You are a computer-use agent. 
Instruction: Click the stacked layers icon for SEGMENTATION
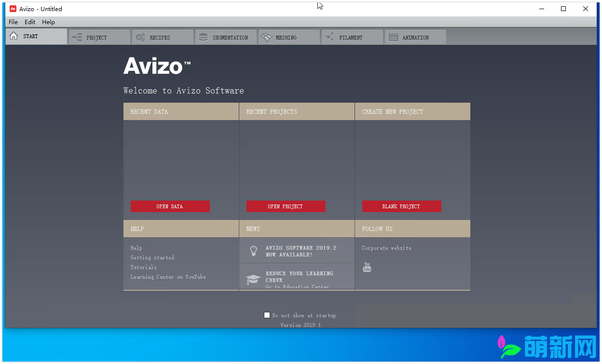(204, 37)
